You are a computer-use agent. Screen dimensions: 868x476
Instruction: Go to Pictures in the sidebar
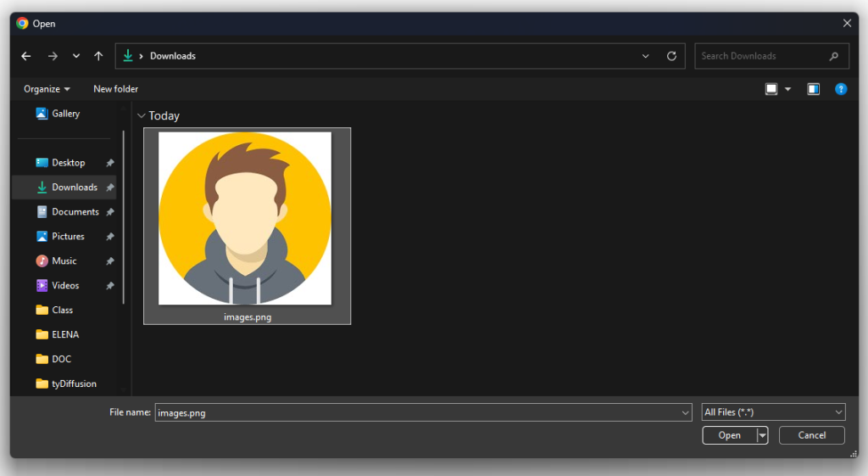pyautogui.click(x=68, y=237)
